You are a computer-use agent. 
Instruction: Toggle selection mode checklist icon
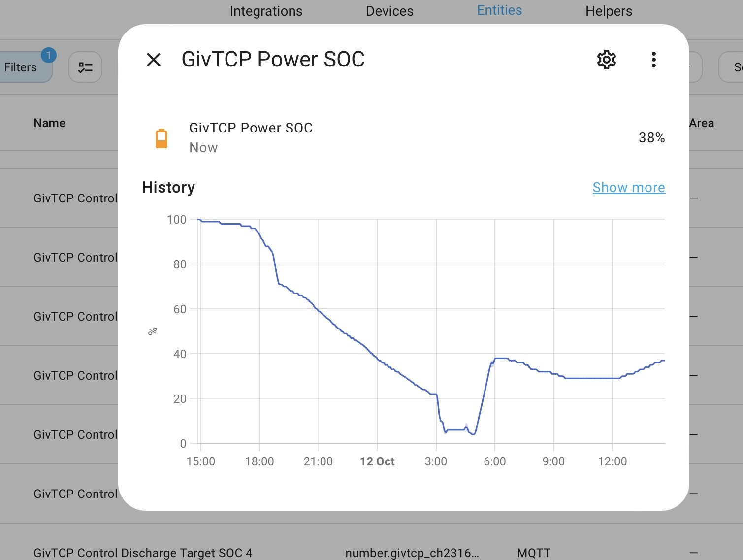pyautogui.click(x=85, y=67)
